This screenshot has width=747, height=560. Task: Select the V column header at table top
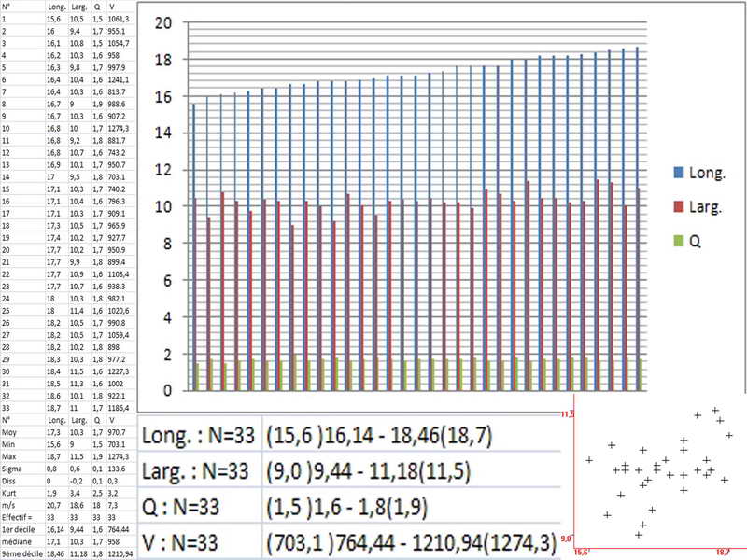[111, 7]
